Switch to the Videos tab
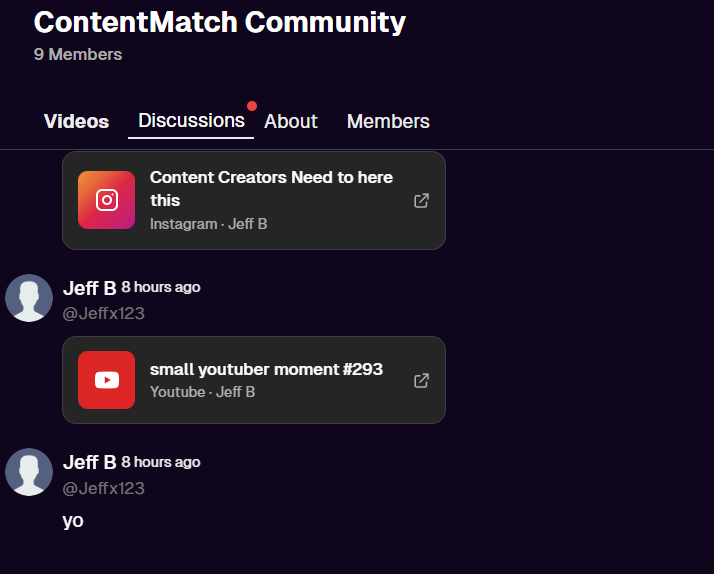 76,122
